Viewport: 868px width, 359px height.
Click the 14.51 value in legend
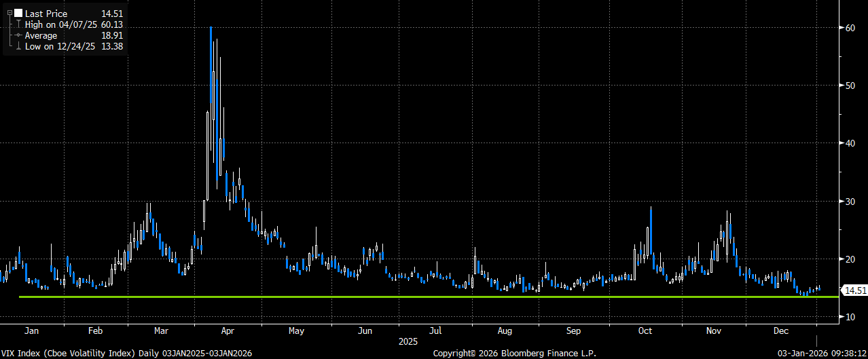coord(111,13)
